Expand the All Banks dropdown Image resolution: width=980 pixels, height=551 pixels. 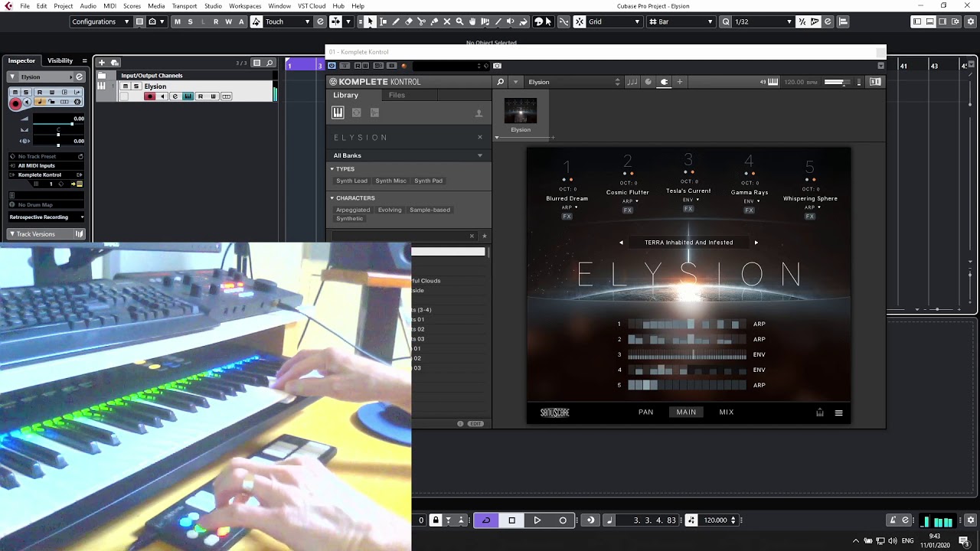tap(408, 155)
